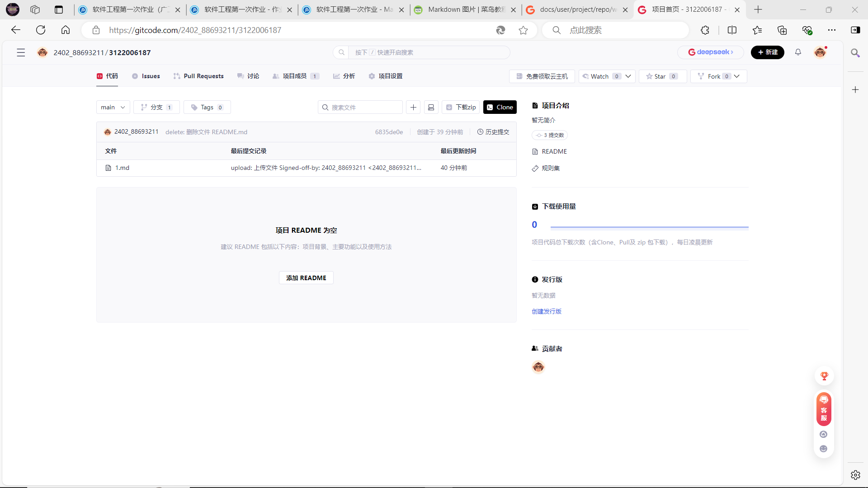Open the 创建发行版 link
868x488 pixels.
pos(547,311)
